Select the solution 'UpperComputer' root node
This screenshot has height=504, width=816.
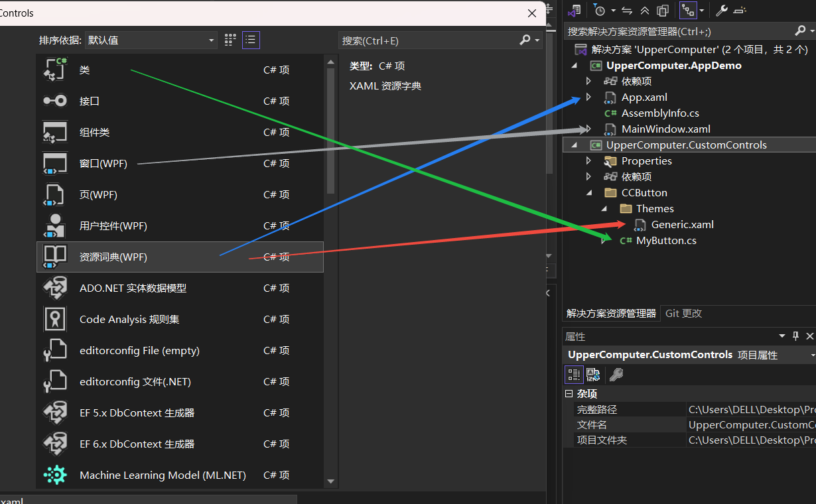pos(699,50)
